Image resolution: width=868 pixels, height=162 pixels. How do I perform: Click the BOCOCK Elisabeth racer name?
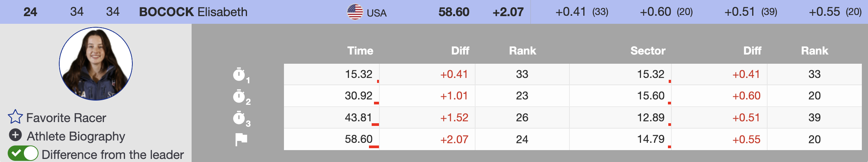[193, 12]
